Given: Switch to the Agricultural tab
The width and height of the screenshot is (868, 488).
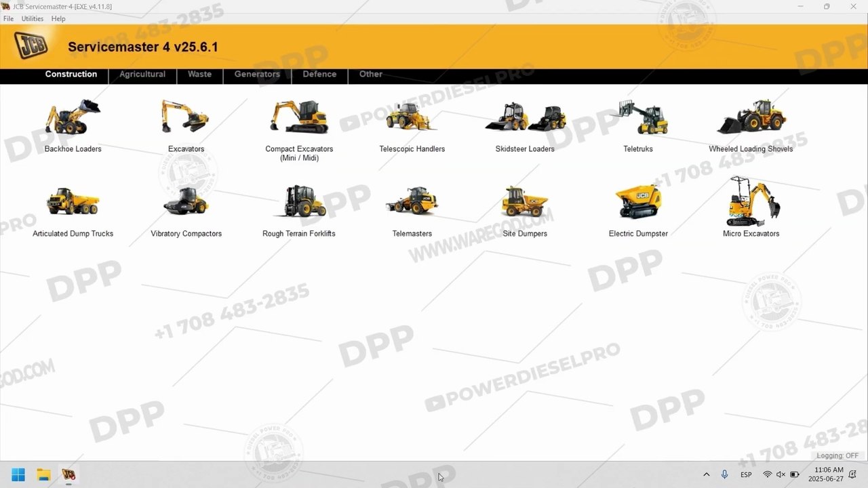Looking at the screenshot, I should point(142,75).
